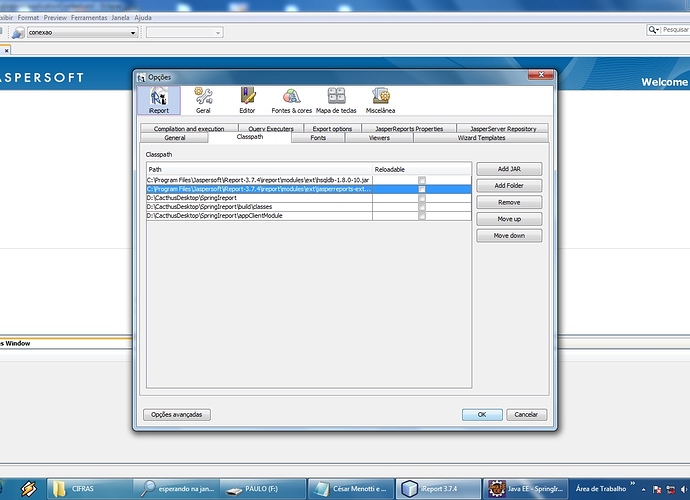Open the Miscelânea options category
Viewport: 690px width, 500px height.
click(x=380, y=100)
